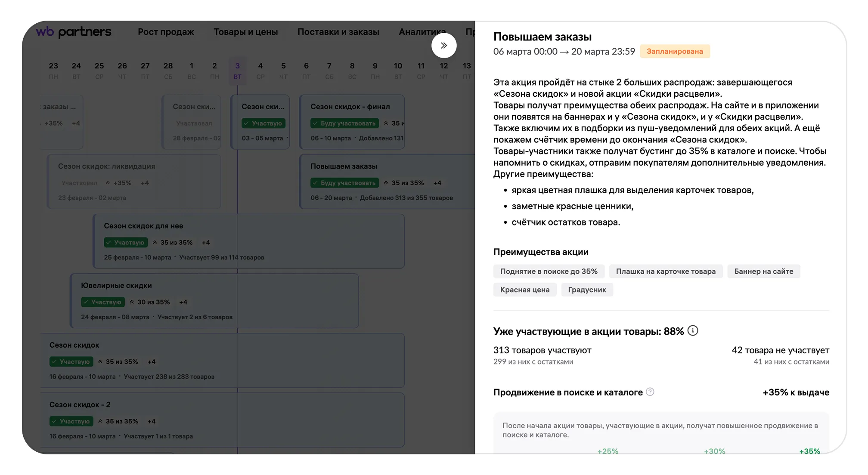Click the info icon beside 88%
868x475 pixels.
pyautogui.click(x=692, y=330)
